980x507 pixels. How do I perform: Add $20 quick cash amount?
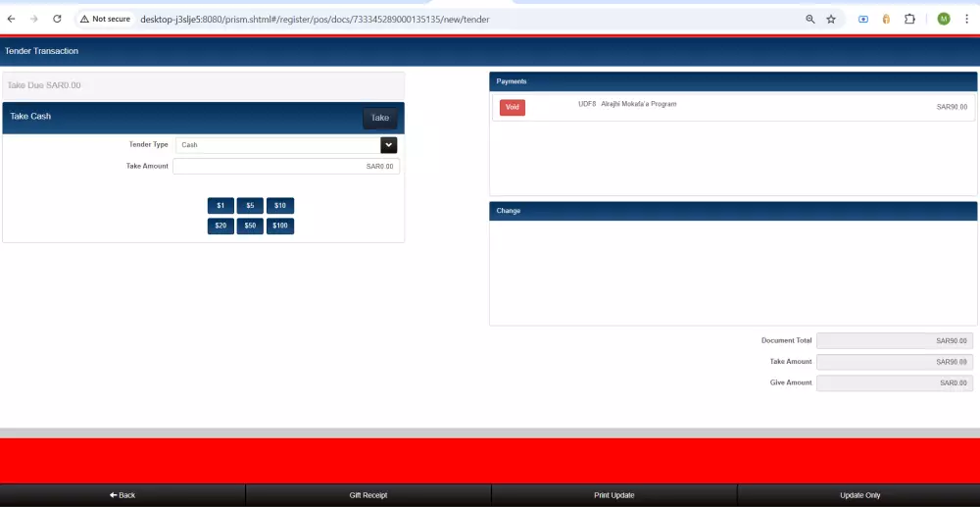point(220,226)
